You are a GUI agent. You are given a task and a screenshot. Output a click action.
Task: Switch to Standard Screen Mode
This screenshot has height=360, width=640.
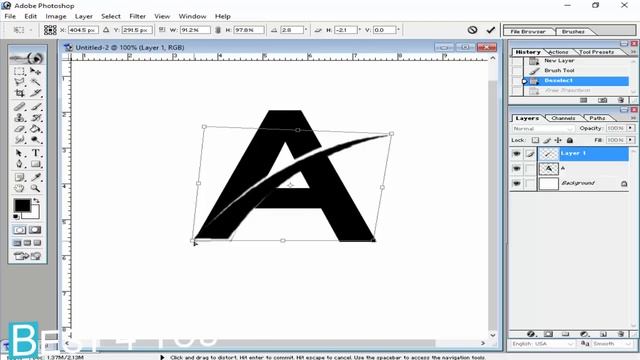(x=17, y=243)
